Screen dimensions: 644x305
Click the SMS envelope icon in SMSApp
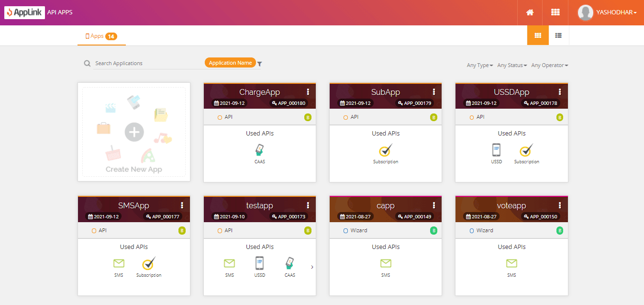(119, 263)
